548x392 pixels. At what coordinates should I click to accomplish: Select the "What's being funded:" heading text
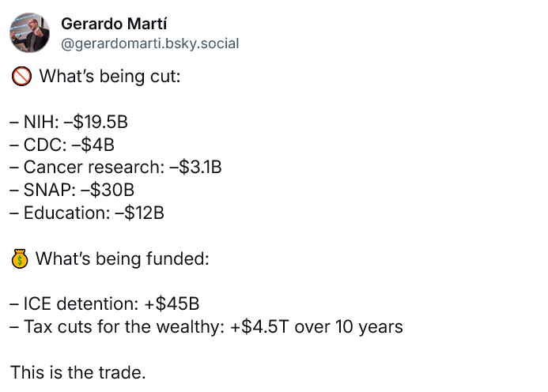click(x=123, y=259)
